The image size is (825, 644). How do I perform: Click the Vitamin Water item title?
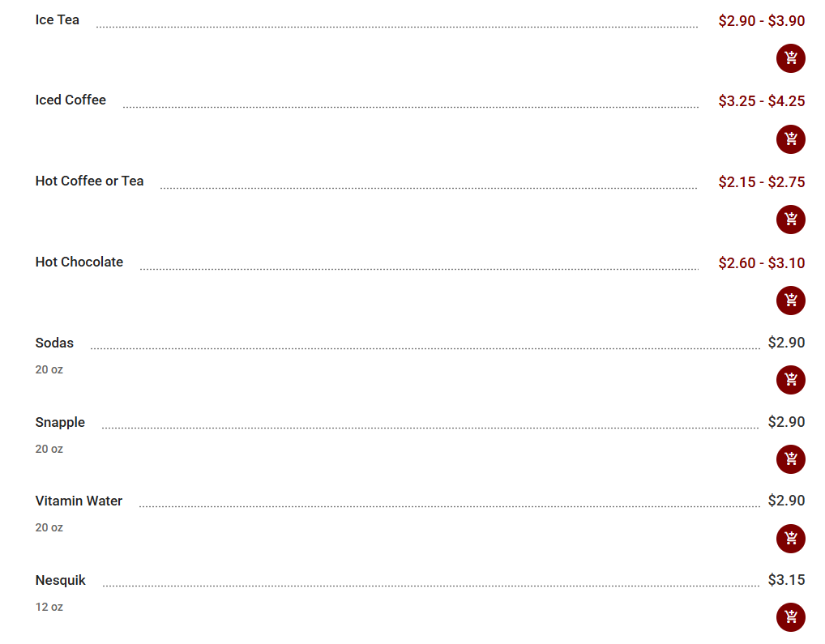click(x=79, y=501)
